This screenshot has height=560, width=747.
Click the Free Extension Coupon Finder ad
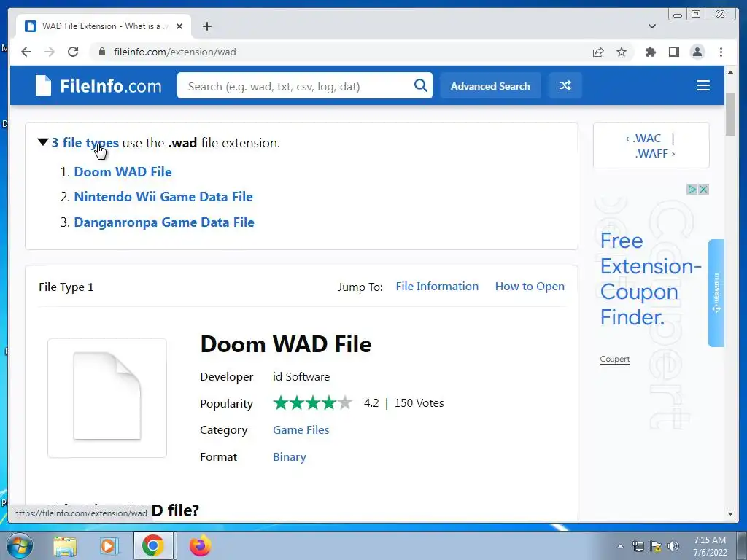click(x=650, y=279)
